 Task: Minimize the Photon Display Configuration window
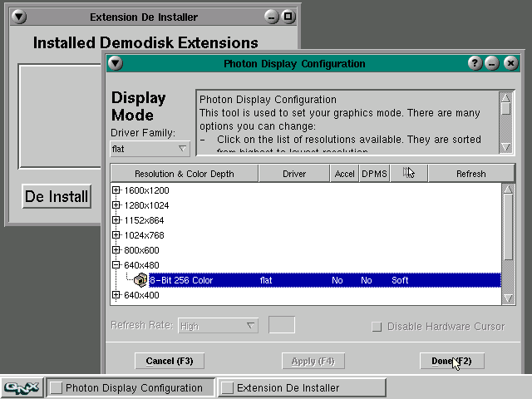click(492, 63)
